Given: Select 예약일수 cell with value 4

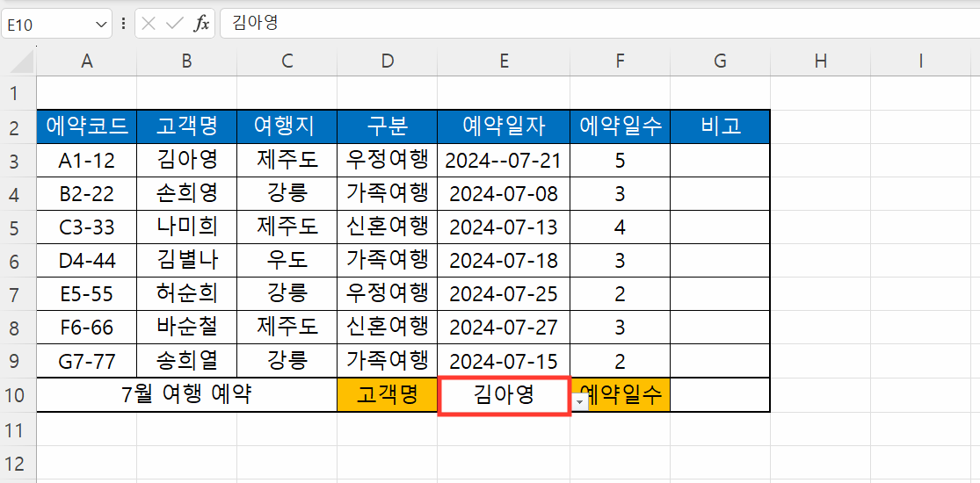Looking at the screenshot, I should pos(620,227).
